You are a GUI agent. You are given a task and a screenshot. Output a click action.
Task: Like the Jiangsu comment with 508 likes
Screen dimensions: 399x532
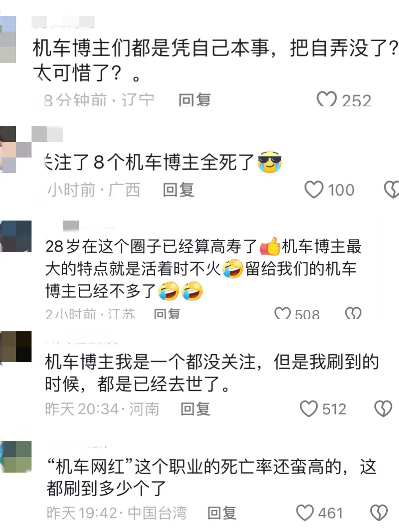point(282,313)
